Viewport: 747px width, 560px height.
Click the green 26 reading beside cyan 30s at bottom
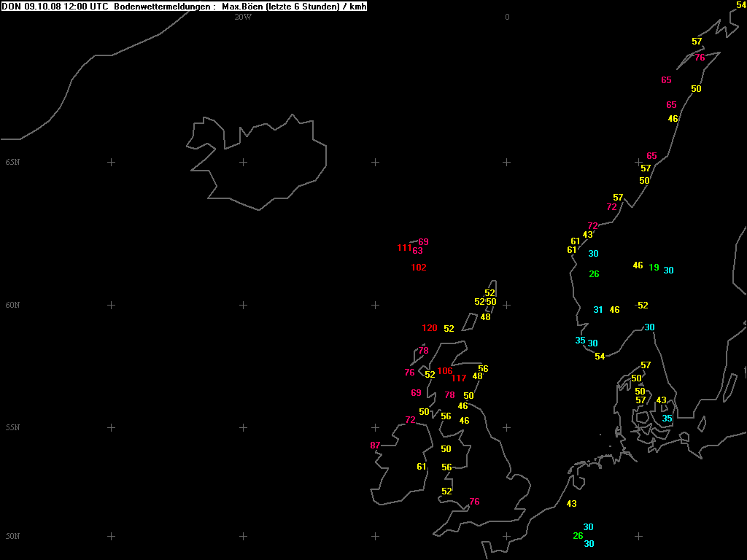[x=578, y=536]
